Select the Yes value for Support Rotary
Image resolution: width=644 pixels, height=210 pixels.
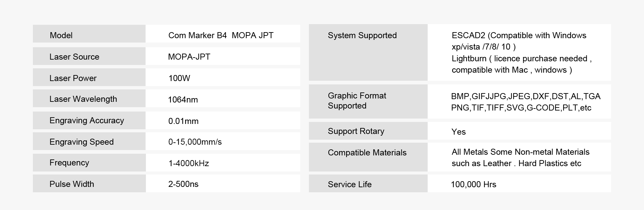[x=459, y=132]
